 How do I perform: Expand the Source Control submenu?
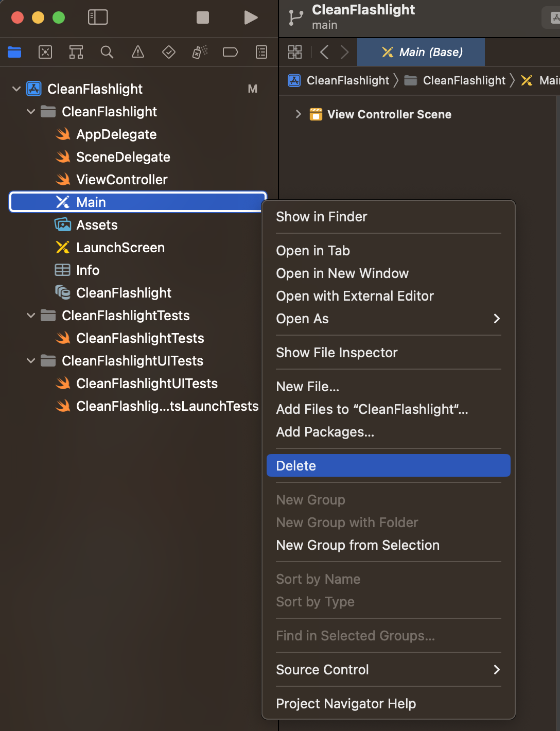click(x=389, y=670)
